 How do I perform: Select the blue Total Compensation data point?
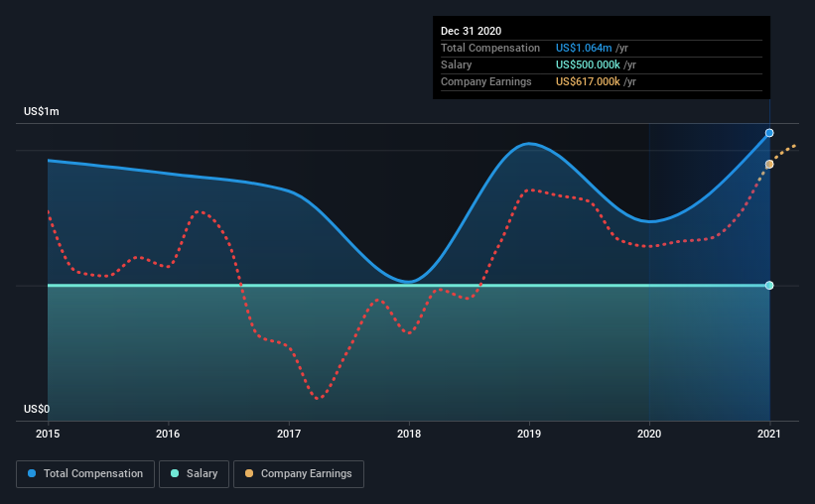coord(769,133)
